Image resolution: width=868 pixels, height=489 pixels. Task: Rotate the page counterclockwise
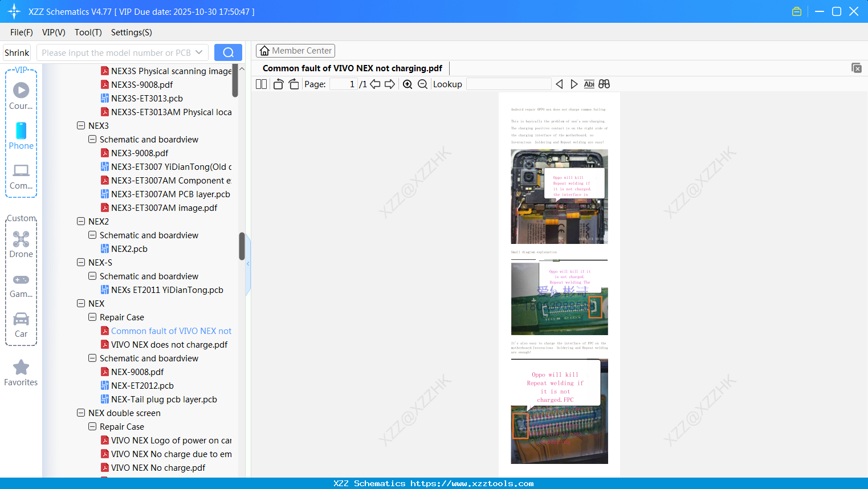click(x=278, y=84)
